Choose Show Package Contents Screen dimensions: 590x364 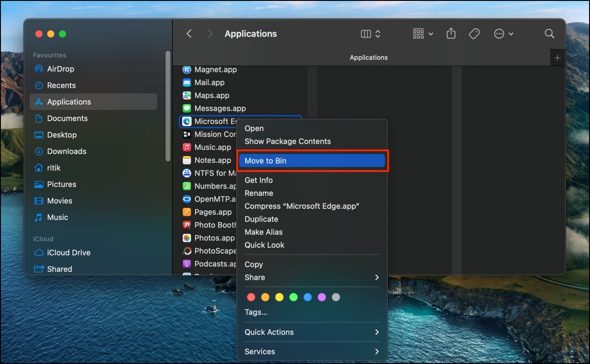click(312, 142)
